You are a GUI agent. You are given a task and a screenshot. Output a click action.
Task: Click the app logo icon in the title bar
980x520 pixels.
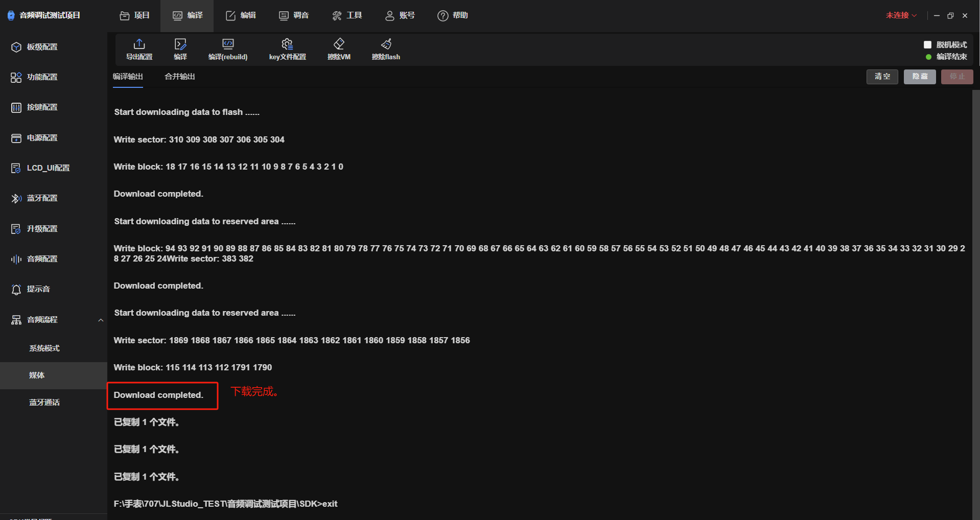[11, 15]
